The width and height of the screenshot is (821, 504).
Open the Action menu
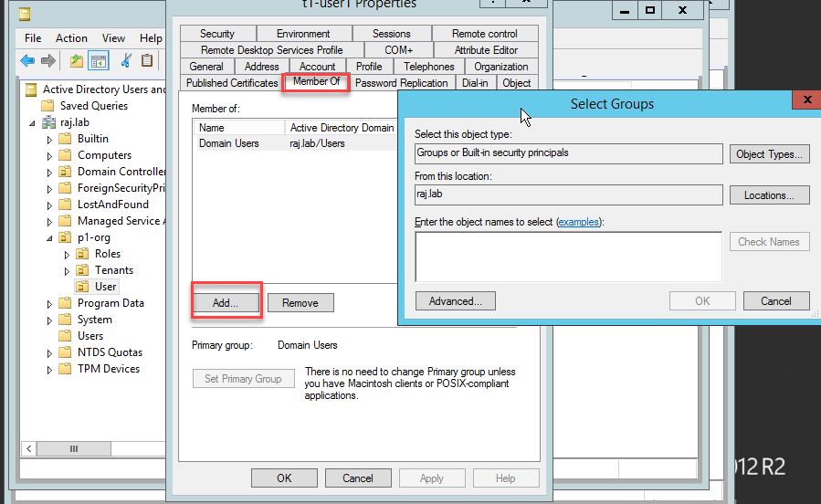(72, 38)
